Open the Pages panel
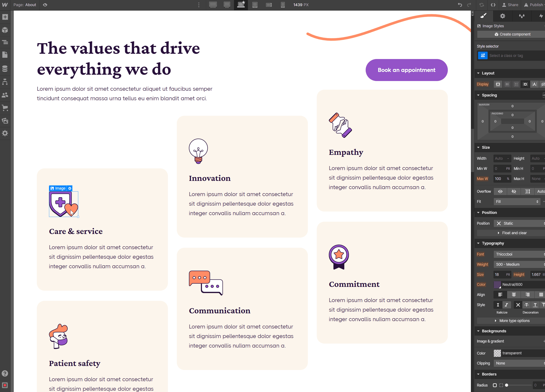 5,55
